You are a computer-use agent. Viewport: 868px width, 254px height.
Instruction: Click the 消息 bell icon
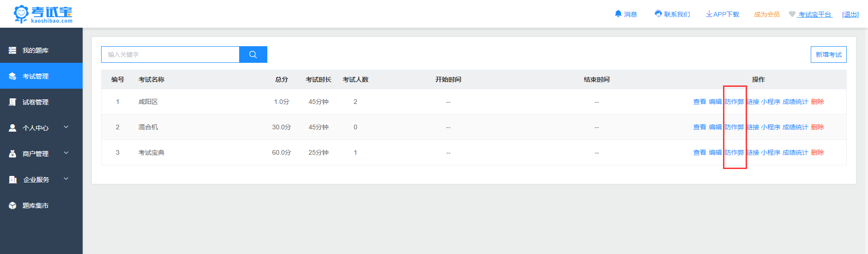pyautogui.click(x=618, y=14)
